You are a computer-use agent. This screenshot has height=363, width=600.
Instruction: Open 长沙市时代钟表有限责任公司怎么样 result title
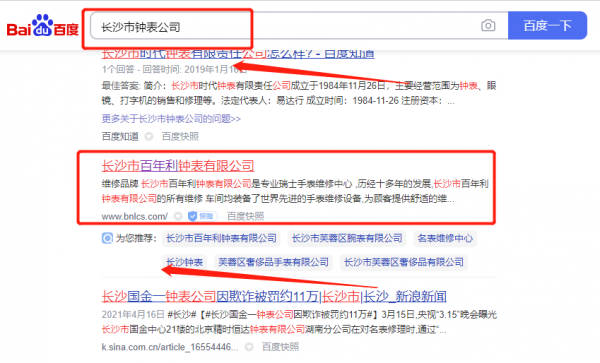pyautogui.click(x=238, y=54)
